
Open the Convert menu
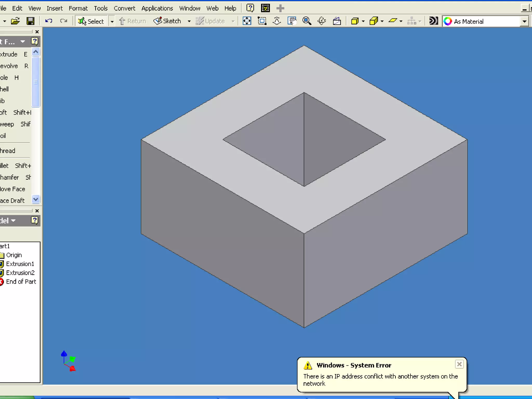pyautogui.click(x=124, y=8)
